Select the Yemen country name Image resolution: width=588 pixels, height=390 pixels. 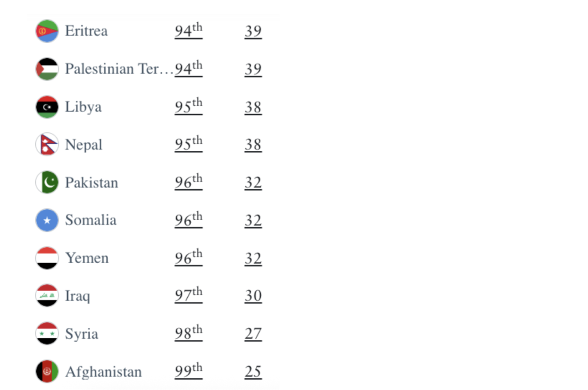click(x=87, y=258)
